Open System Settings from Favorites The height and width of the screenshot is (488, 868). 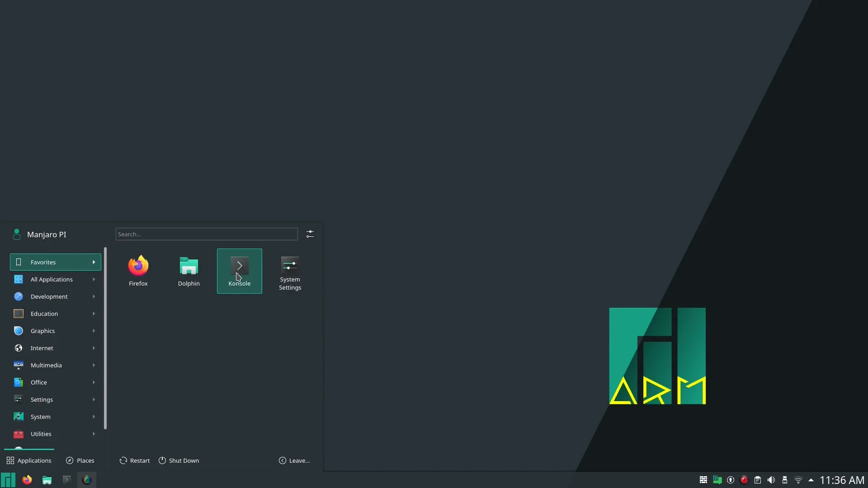[290, 272]
